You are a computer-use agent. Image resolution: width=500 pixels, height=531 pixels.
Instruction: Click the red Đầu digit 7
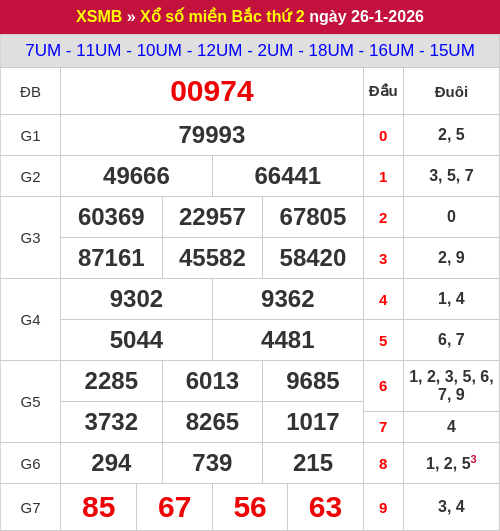pos(383,427)
